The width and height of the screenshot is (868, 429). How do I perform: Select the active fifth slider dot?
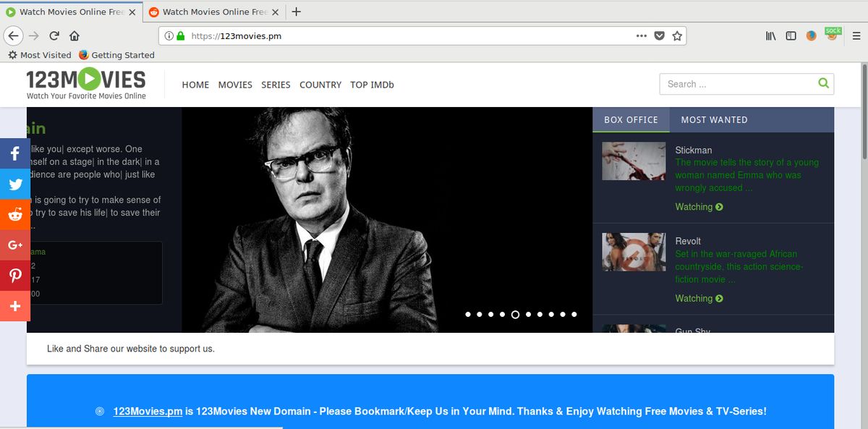point(515,315)
